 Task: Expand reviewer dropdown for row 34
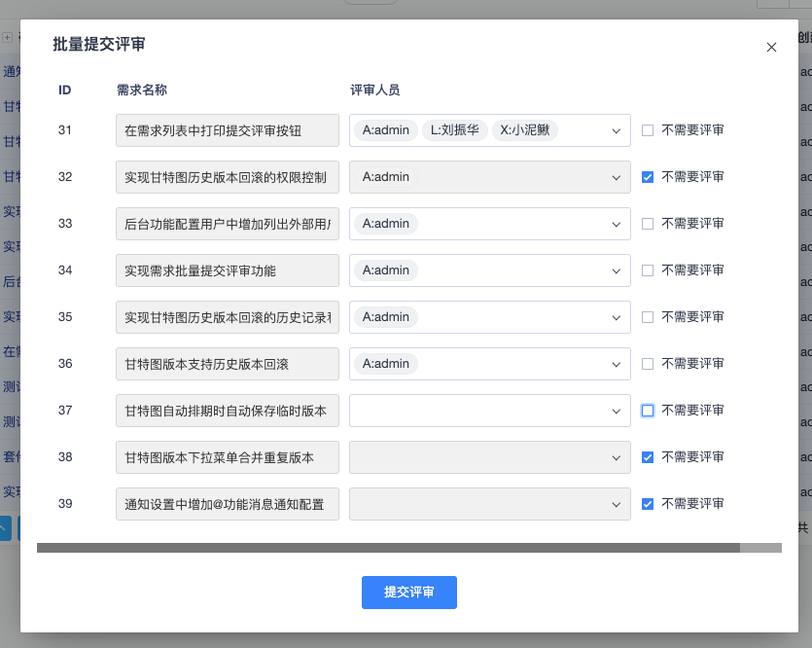tap(617, 270)
